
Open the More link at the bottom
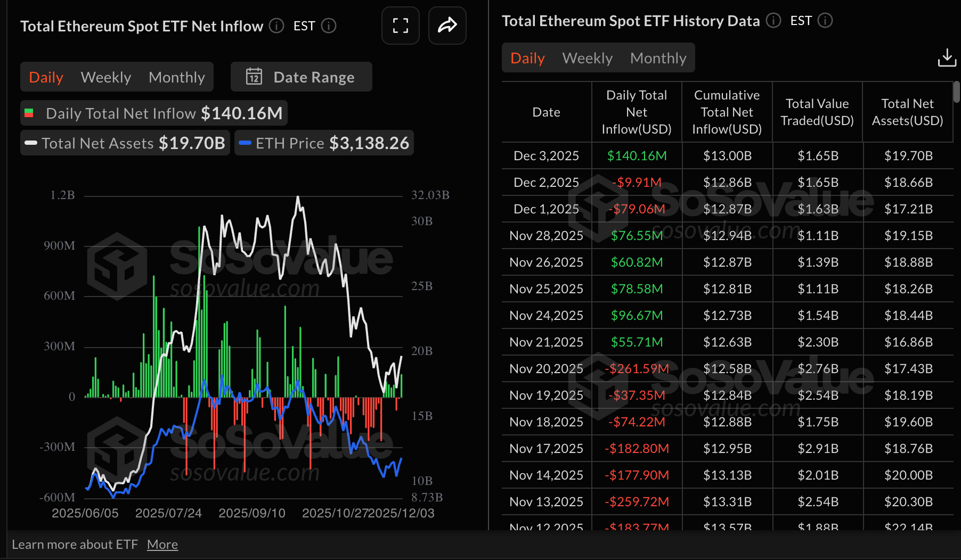(162, 544)
